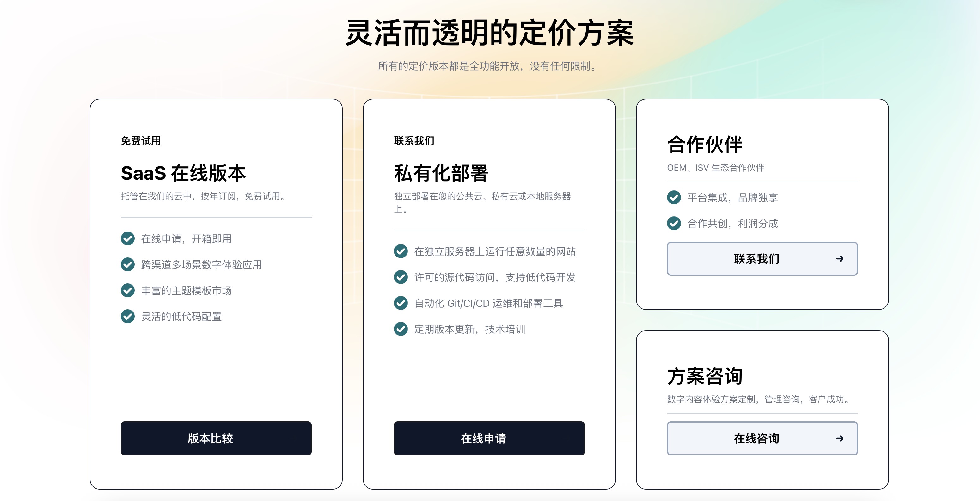Click checkmark beside 定期版本更新，技术培训
This screenshot has height=501, width=980.
[x=401, y=329]
